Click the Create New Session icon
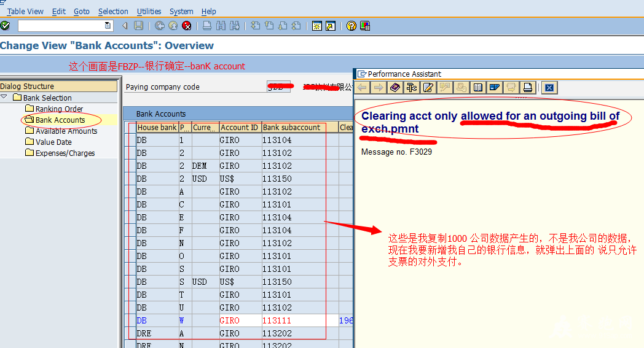This screenshot has height=348, width=644. pos(317,26)
